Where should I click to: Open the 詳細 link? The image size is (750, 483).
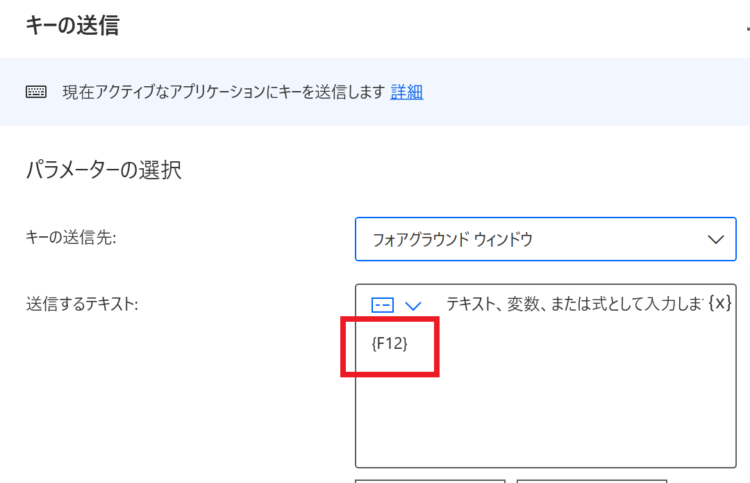[407, 92]
